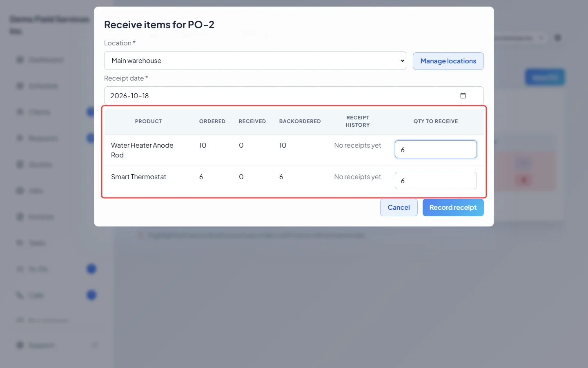Click the Backordered column header

point(300,121)
